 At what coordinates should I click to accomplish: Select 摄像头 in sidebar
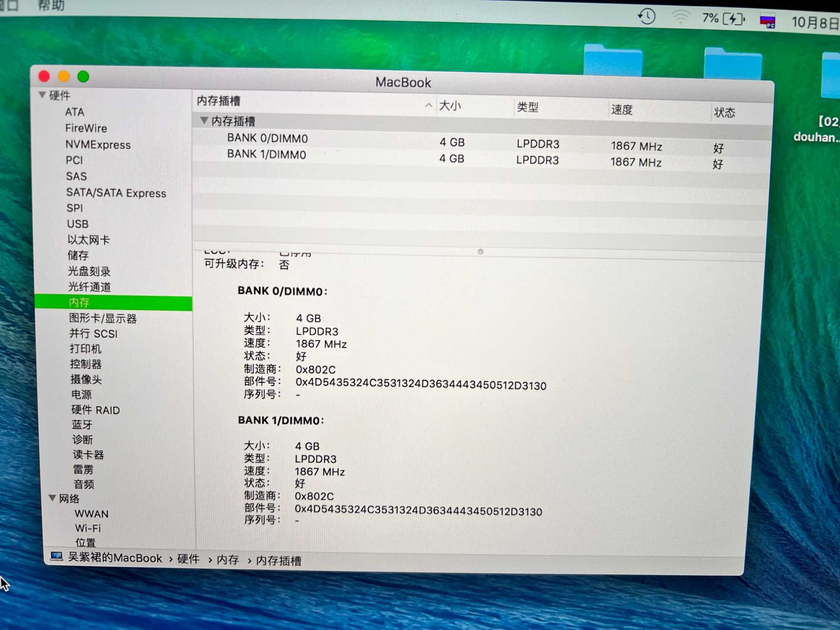86,379
